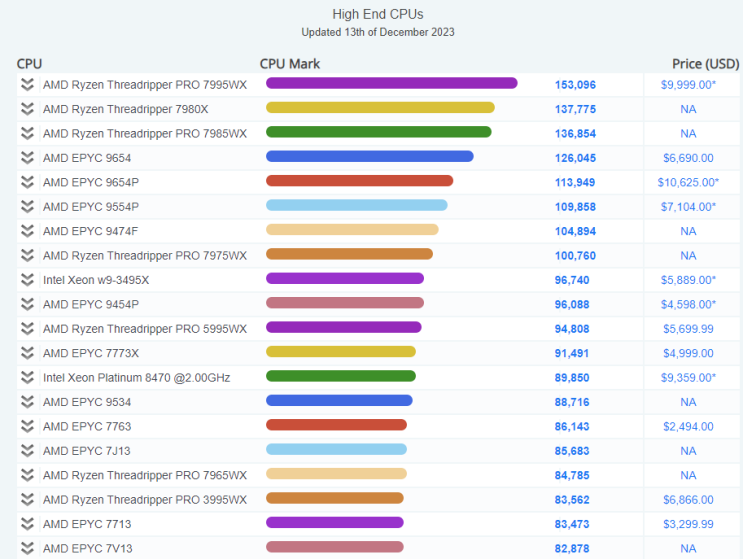The width and height of the screenshot is (743, 559).
Task: Click the 89,850 CPU Mark score
Action: coord(572,378)
